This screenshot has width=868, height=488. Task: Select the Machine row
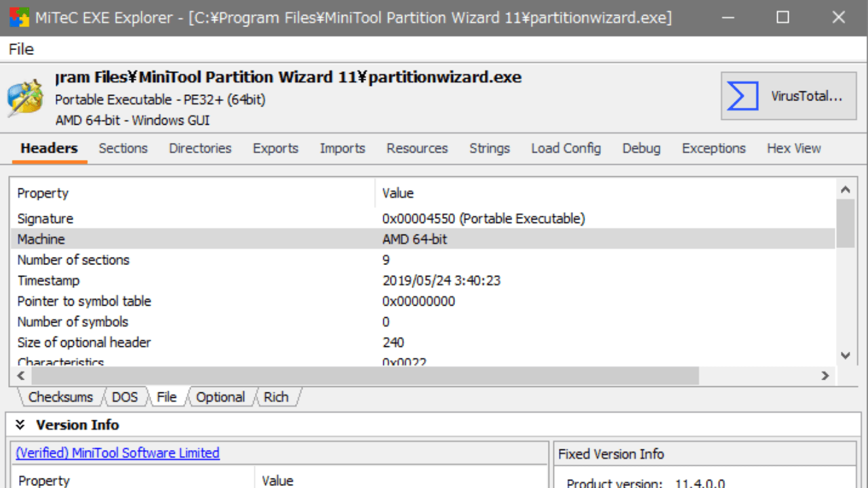(423, 239)
